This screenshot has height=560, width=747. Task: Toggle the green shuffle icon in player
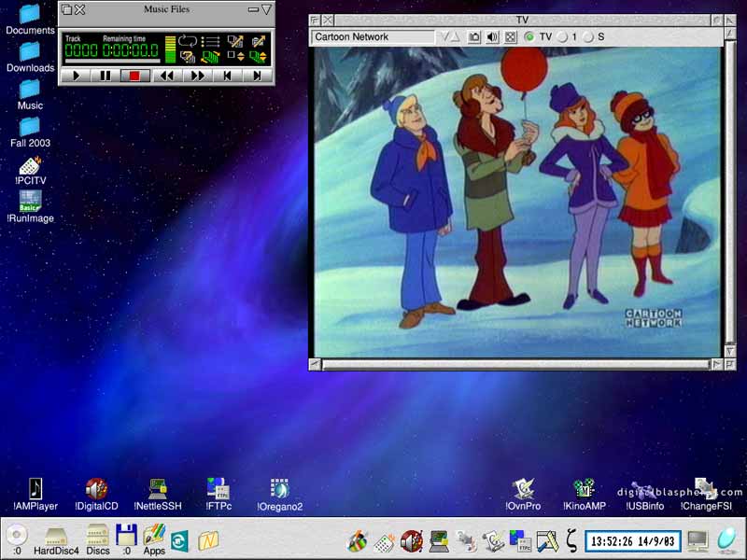pos(210,57)
